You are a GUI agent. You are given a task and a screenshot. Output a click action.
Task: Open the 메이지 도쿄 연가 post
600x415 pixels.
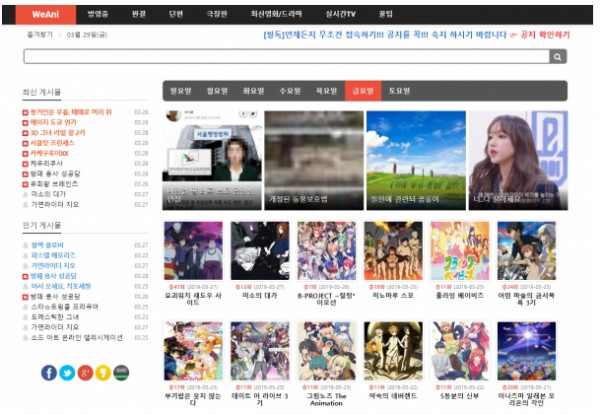click(53, 123)
